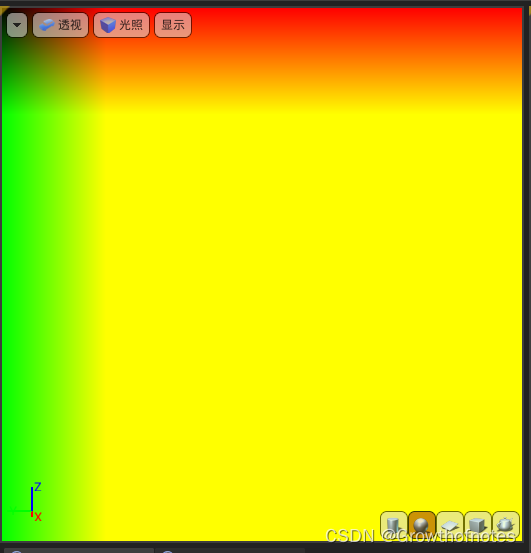Select the cylinder preview mesh icon

point(394,525)
